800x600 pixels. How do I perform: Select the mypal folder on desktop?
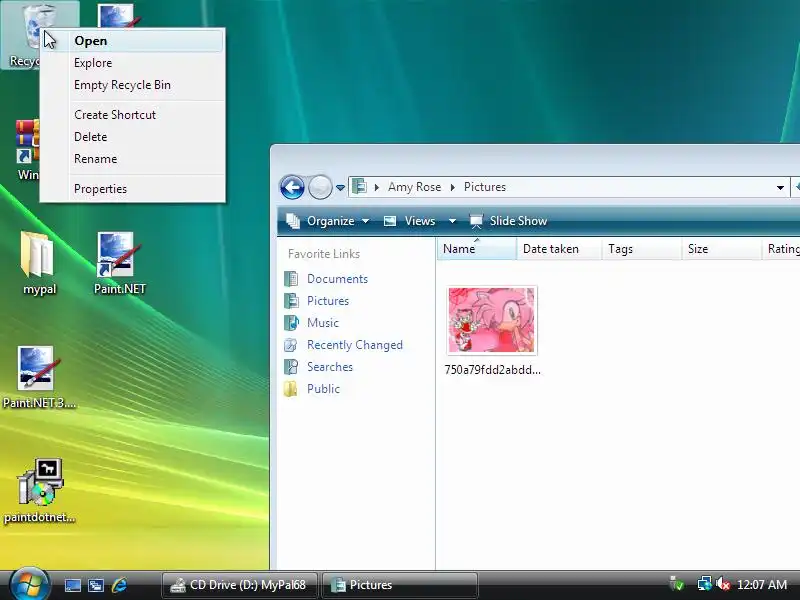click(x=39, y=263)
